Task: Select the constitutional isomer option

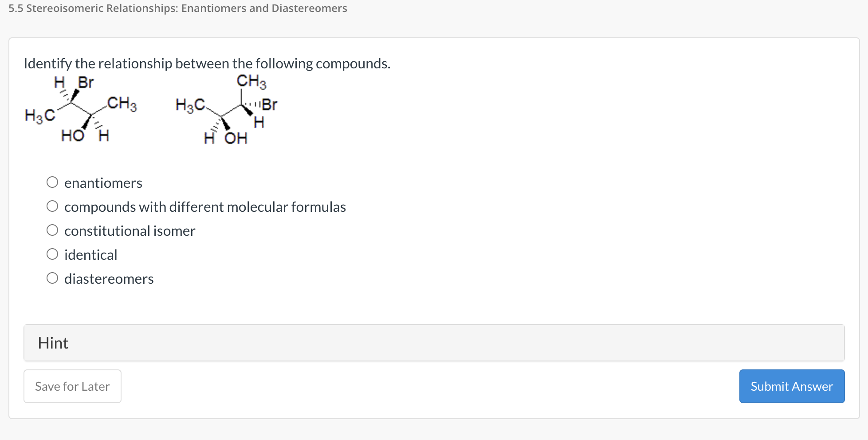Action: click(x=52, y=230)
